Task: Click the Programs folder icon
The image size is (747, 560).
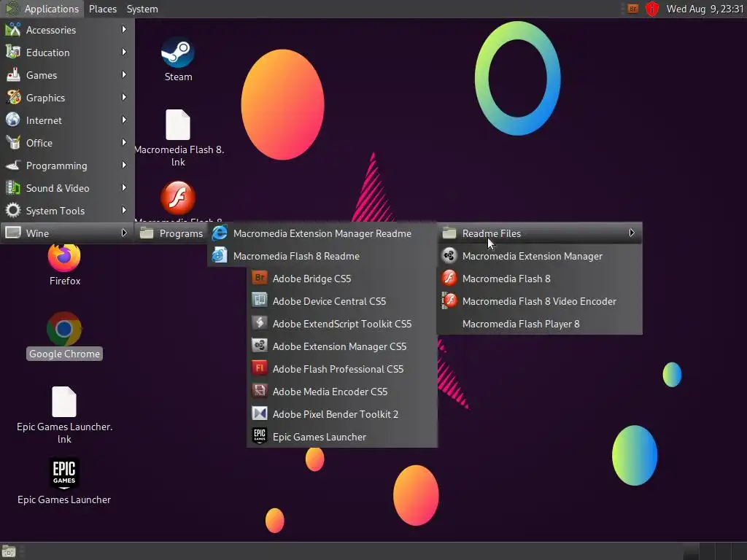Action: (x=147, y=233)
